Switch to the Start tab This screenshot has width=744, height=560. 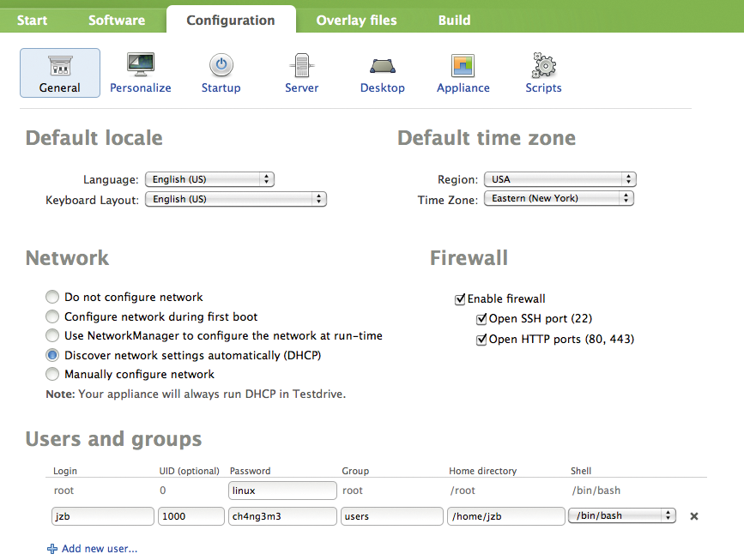[x=32, y=20]
